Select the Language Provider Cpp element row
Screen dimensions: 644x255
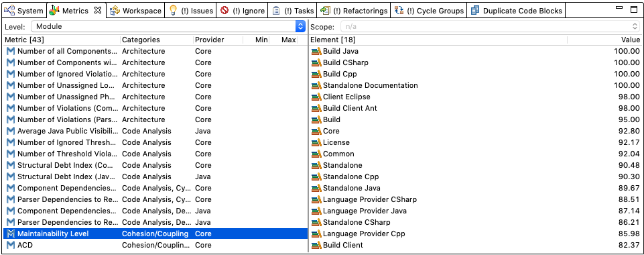[x=475, y=234]
